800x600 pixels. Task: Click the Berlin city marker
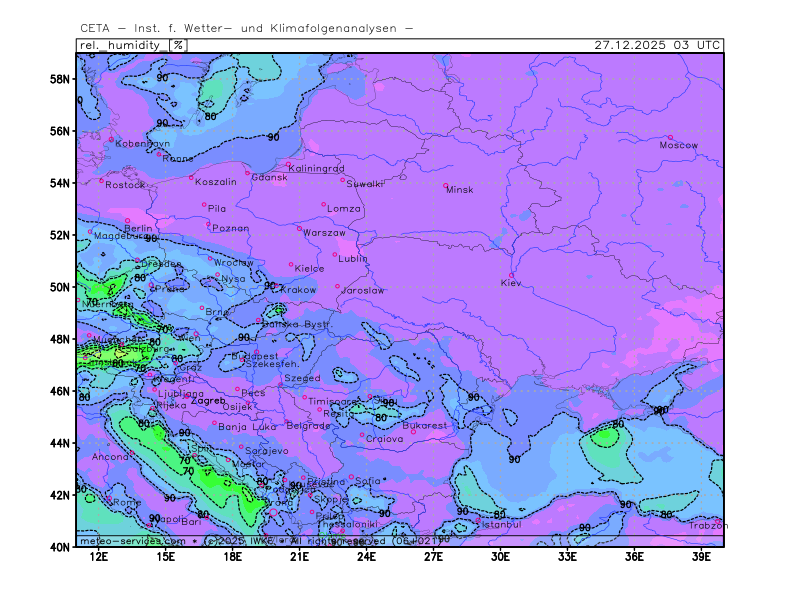click(127, 221)
